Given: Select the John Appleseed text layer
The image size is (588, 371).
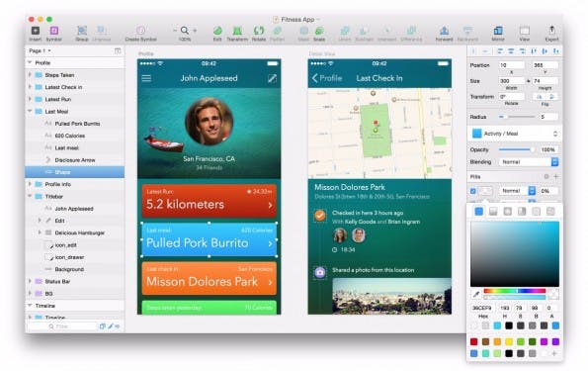Looking at the screenshot, I should pos(75,209).
